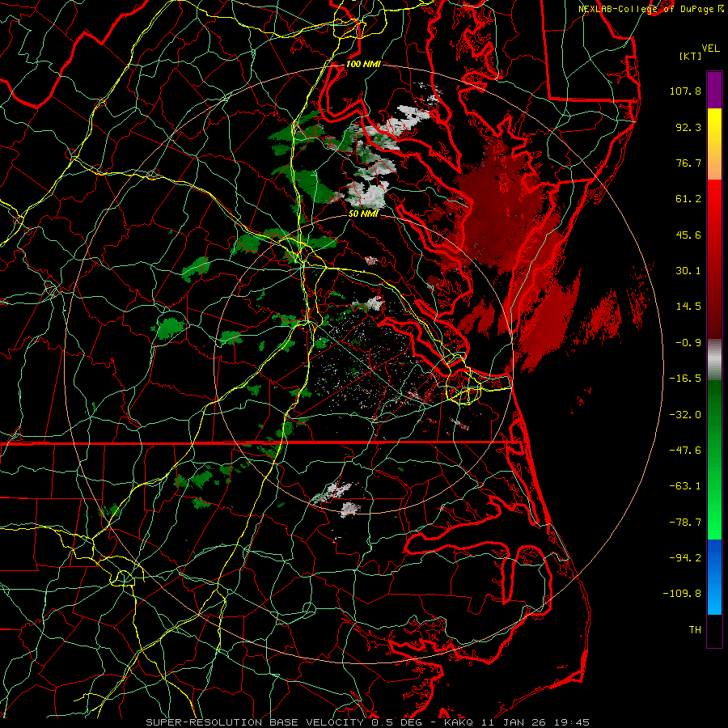Click the 61.2 velocity scale value
The height and width of the screenshot is (728, 728).
pyautogui.click(x=688, y=199)
